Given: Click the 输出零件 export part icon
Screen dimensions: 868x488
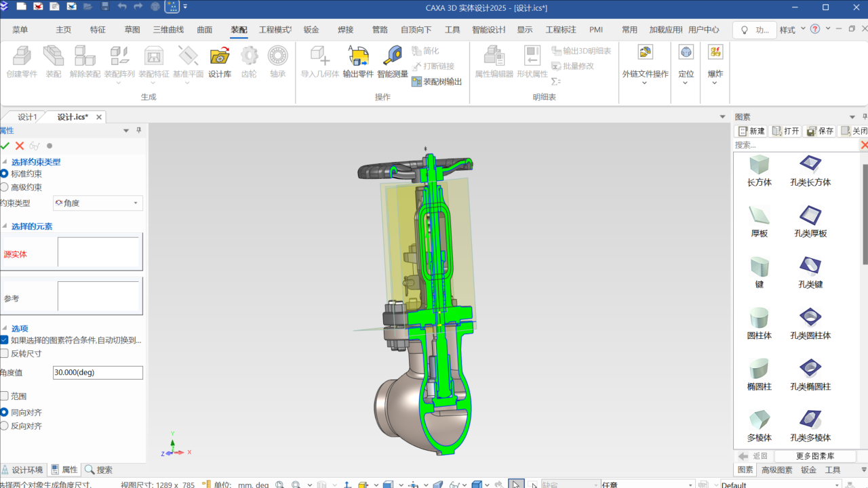Looking at the screenshot, I should (358, 57).
